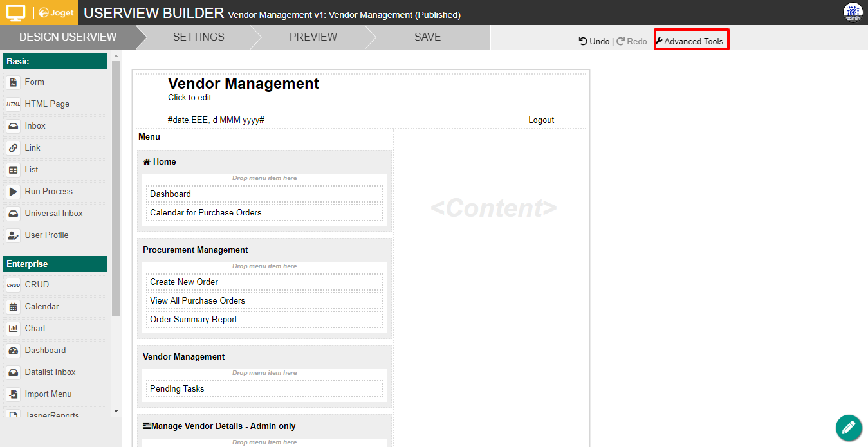
Task: Select the Dashboard menu item under Home
Action: pos(171,194)
